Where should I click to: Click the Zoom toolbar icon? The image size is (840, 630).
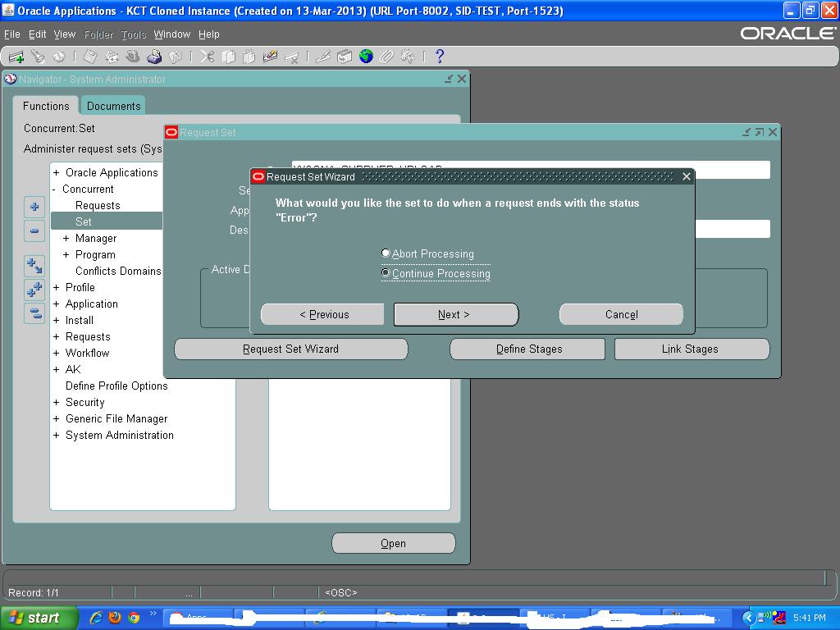345,57
